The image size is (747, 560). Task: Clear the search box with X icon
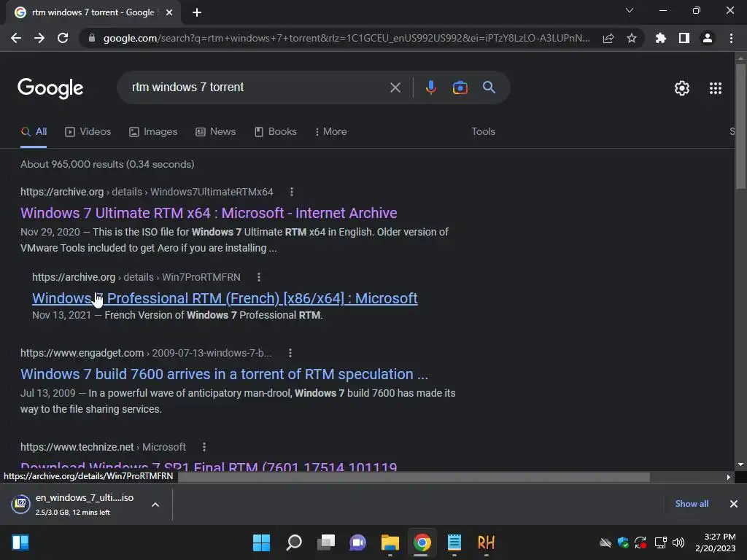(x=395, y=87)
